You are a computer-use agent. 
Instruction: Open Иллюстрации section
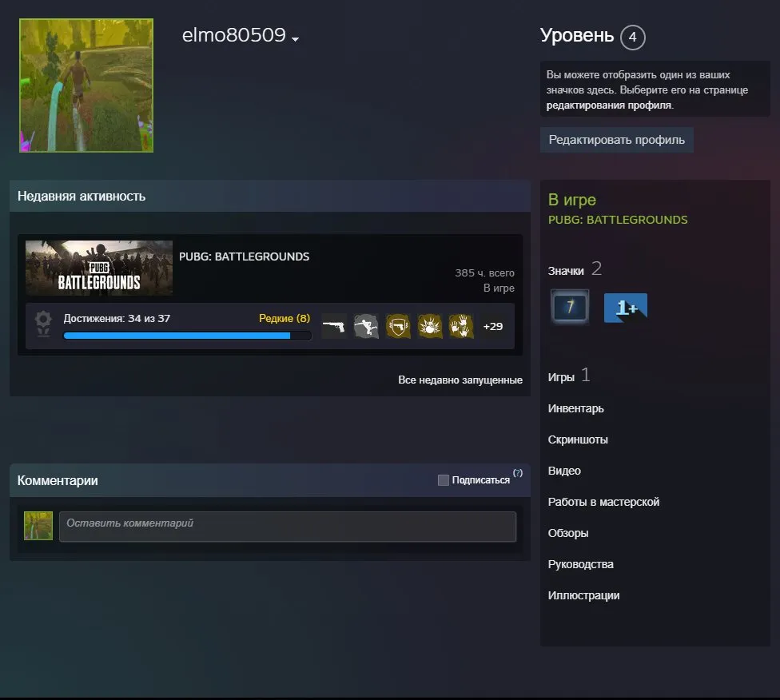click(x=583, y=595)
